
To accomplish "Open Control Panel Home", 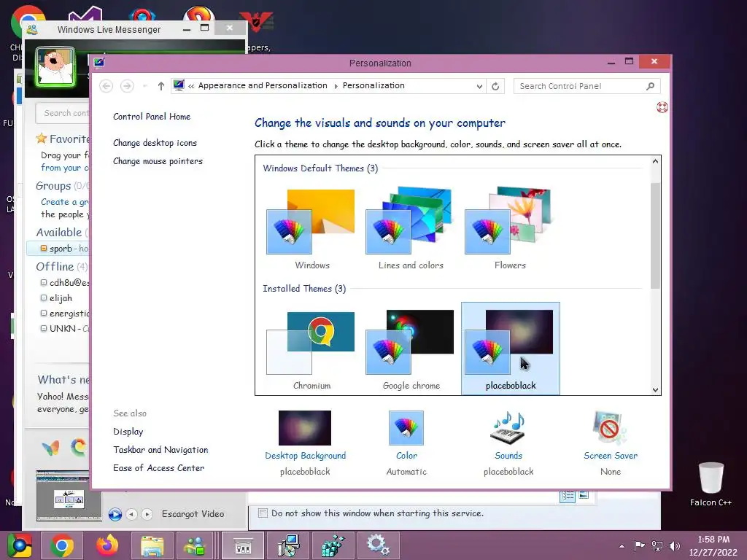I will [x=152, y=117].
